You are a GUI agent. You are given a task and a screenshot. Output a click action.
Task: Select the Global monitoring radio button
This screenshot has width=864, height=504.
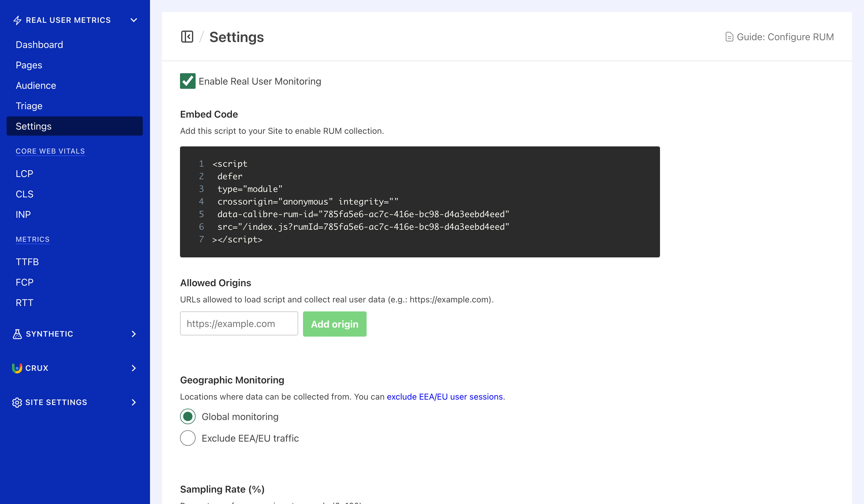click(x=187, y=417)
